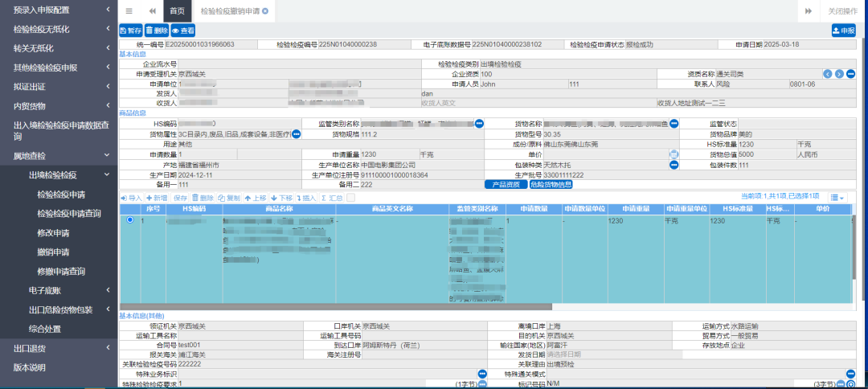Click the 产品资质 button

click(504, 185)
